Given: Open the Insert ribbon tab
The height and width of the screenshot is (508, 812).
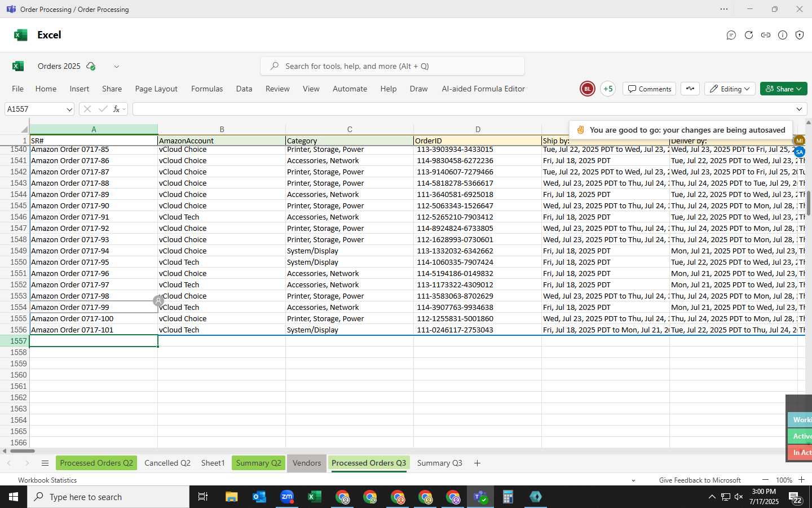Looking at the screenshot, I should pos(80,89).
